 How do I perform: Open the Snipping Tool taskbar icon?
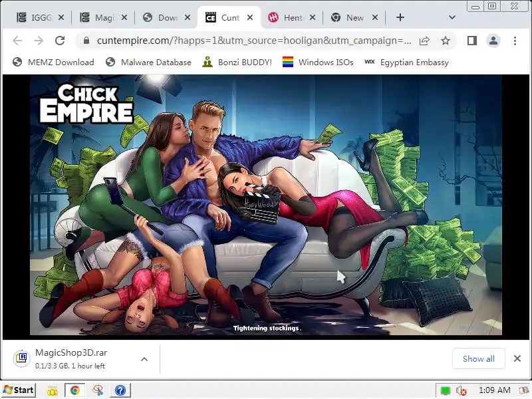98,391
